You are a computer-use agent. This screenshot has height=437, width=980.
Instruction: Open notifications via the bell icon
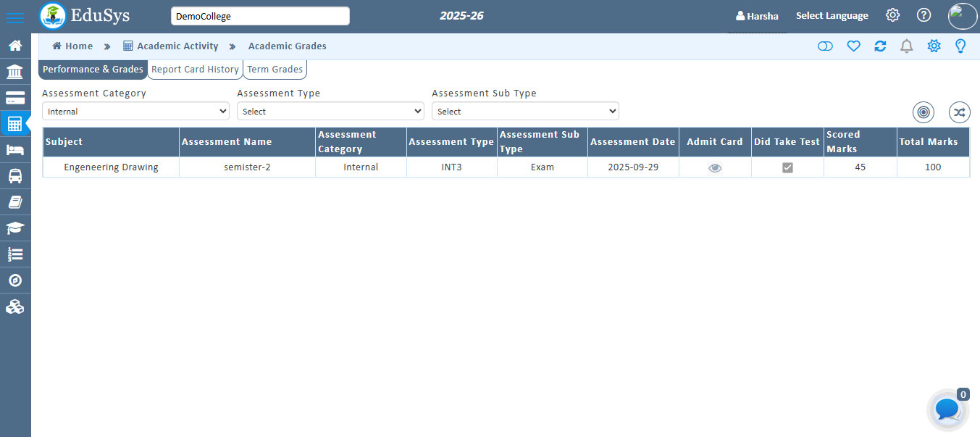coord(906,46)
